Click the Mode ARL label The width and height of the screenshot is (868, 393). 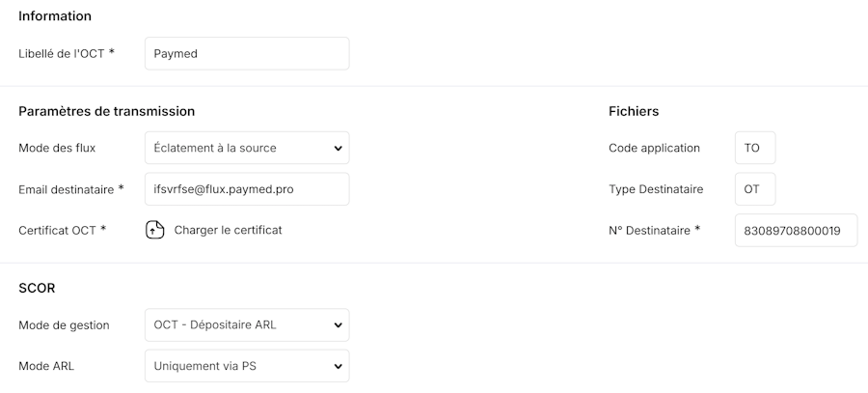point(46,366)
